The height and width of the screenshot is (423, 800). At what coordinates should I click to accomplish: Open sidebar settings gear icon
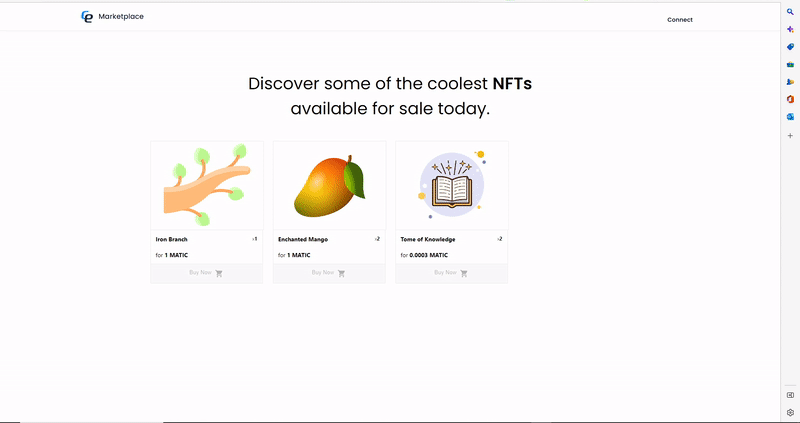790,412
